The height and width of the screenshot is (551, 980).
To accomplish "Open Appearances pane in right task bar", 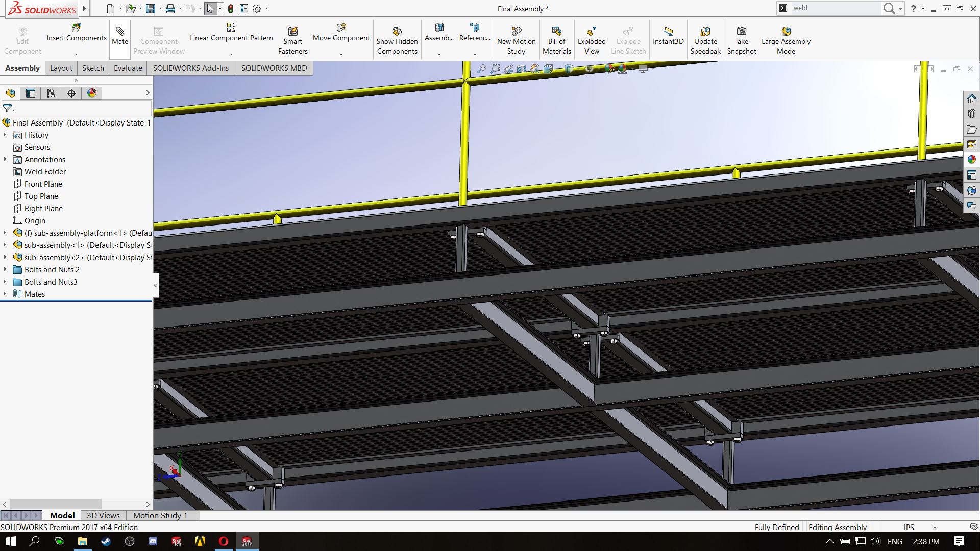I will pos(971,160).
